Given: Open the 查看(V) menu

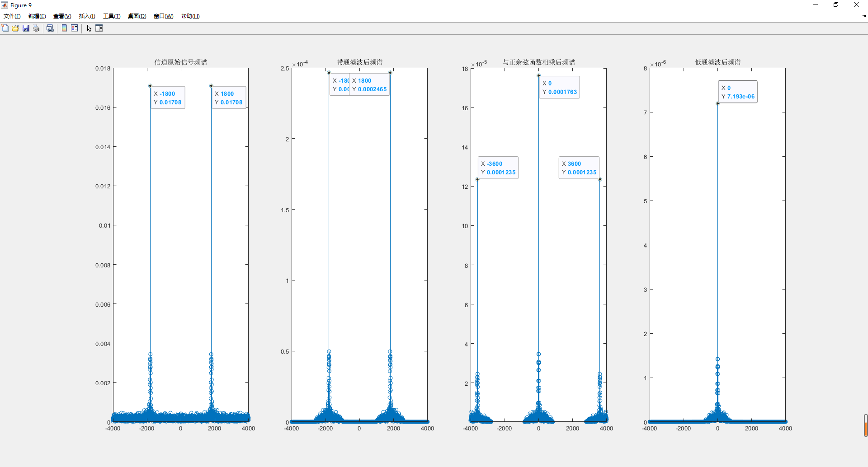Looking at the screenshot, I should pos(62,16).
